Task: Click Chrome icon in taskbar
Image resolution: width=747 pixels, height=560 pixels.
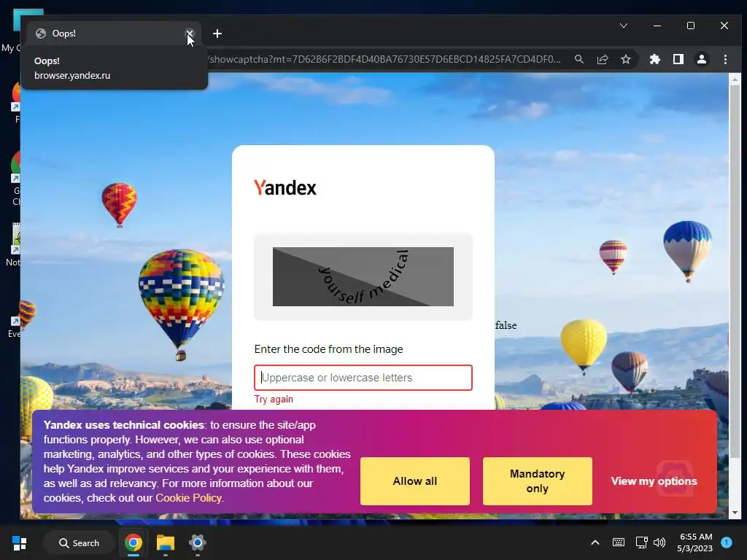Action: pyautogui.click(x=133, y=542)
